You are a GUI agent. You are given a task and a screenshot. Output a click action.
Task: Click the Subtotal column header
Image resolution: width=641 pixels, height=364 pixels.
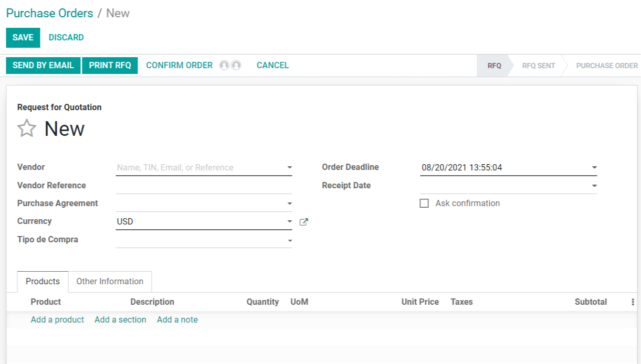point(591,302)
